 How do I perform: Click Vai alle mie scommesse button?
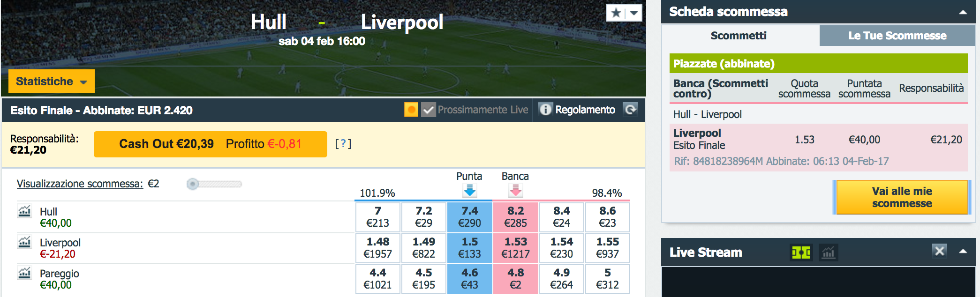click(x=902, y=197)
